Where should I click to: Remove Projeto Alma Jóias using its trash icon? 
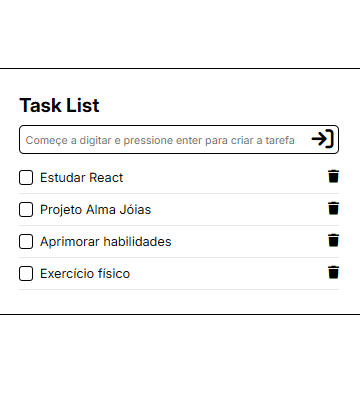pos(333,208)
